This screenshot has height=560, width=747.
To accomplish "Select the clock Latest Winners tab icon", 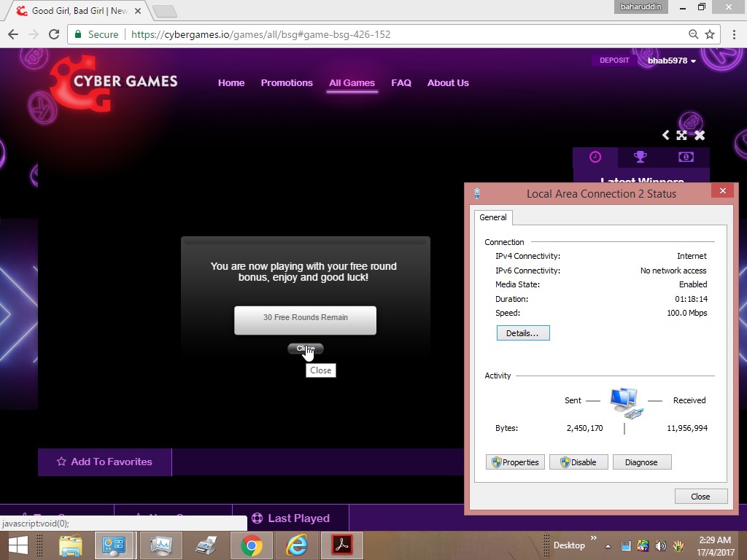I will (595, 157).
